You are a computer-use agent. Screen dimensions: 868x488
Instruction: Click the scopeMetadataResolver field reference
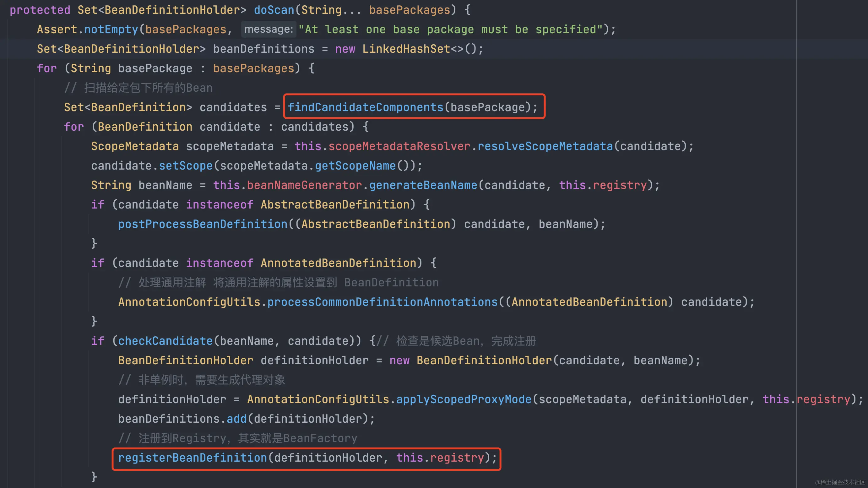(399, 146)
